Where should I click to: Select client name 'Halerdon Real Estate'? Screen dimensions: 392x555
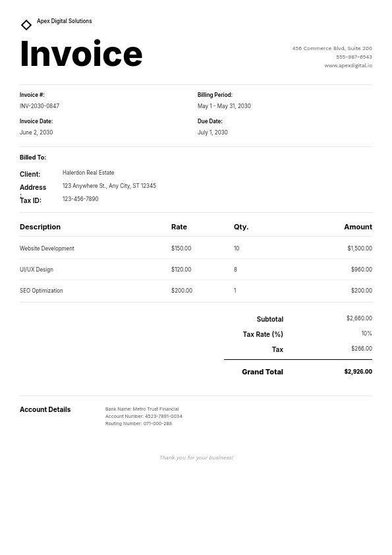(88, 173)
